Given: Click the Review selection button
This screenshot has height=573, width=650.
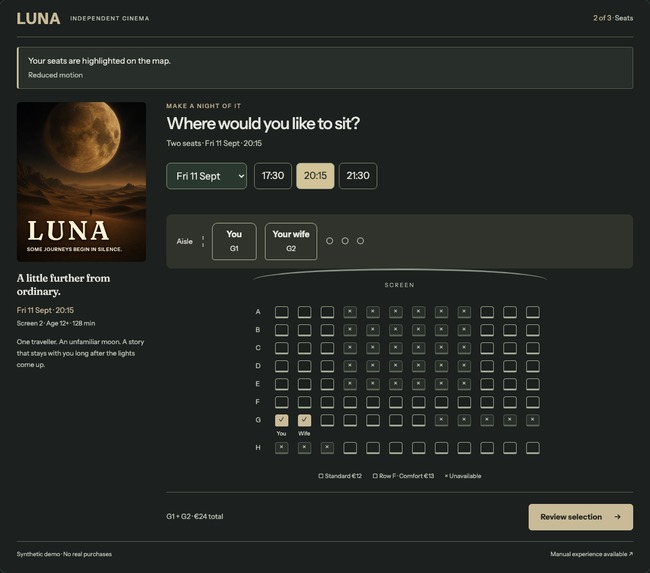Looking at the screenshot, I should [580, 517].
